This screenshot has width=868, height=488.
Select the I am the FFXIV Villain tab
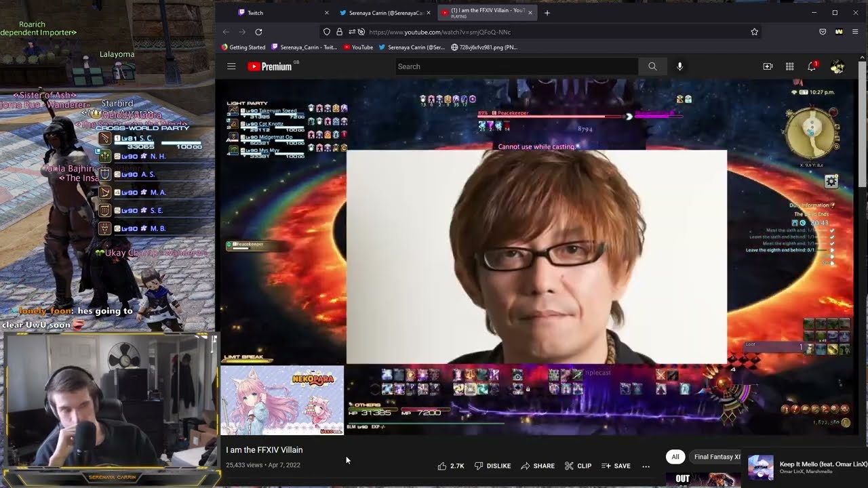(487, 13)
